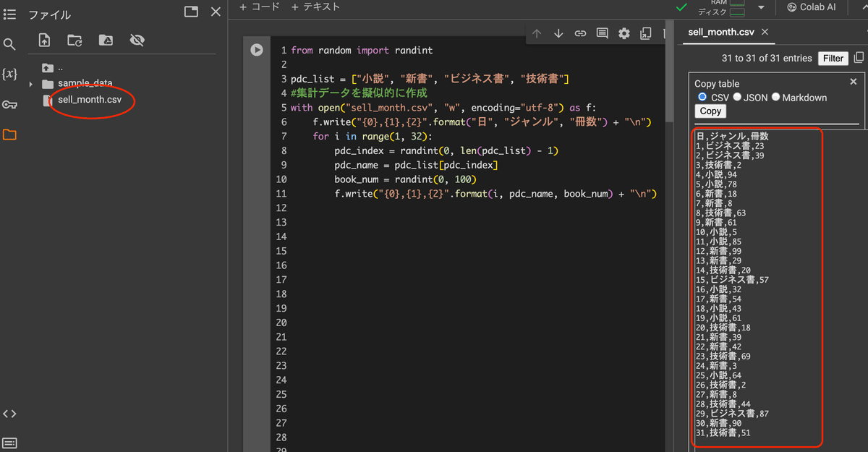Open the variable inspector panel

tap(9, 73)
